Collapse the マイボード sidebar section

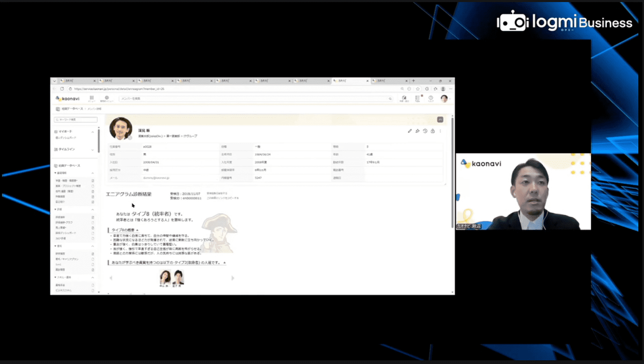(92, 132)
